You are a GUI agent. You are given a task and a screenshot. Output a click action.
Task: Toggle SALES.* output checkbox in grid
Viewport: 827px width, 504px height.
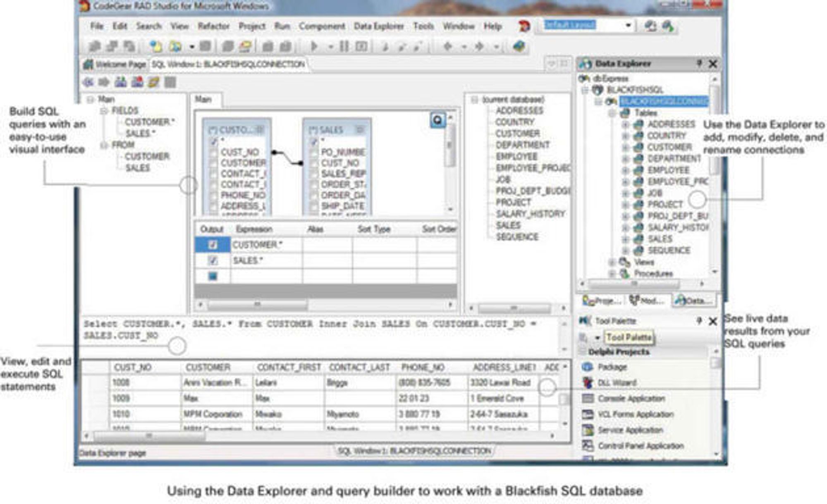[213, 260]
